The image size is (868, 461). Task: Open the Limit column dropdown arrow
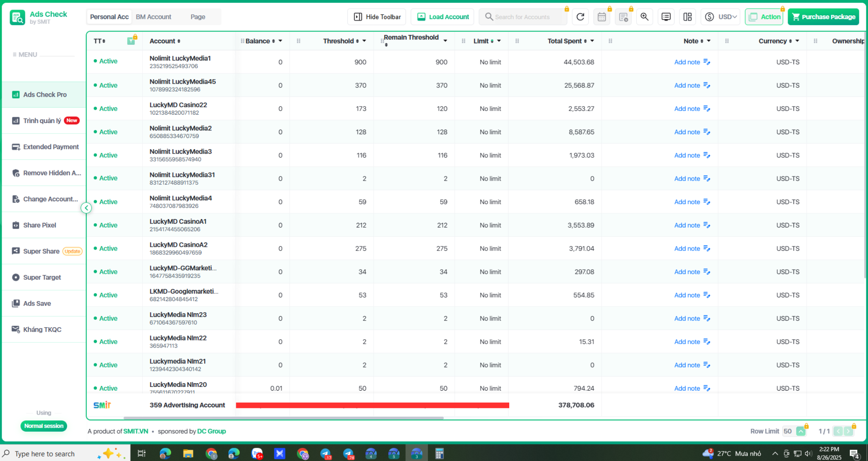tap(499, 41)
